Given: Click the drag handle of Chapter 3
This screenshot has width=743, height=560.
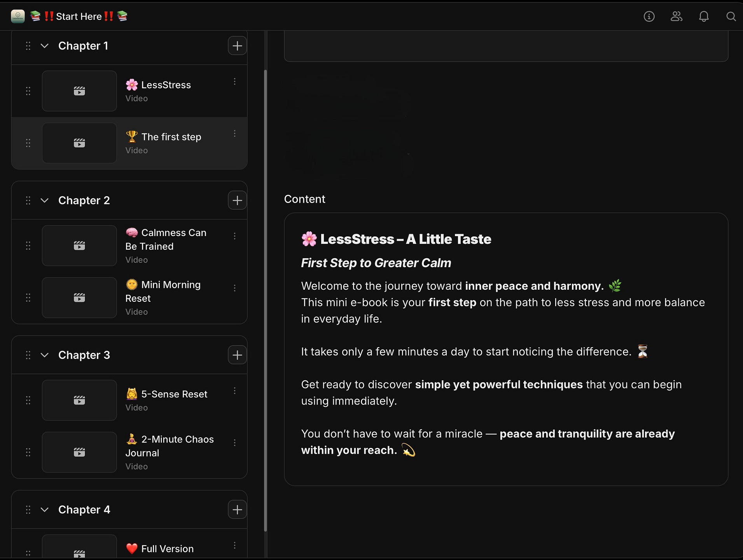Looking at the screenshot, I should pos(28,355).
